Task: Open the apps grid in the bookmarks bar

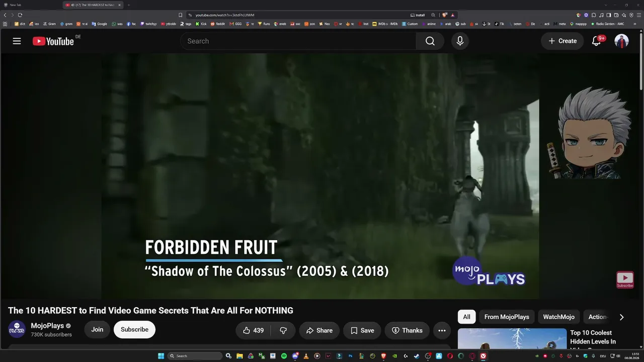Action: (5, 24)
